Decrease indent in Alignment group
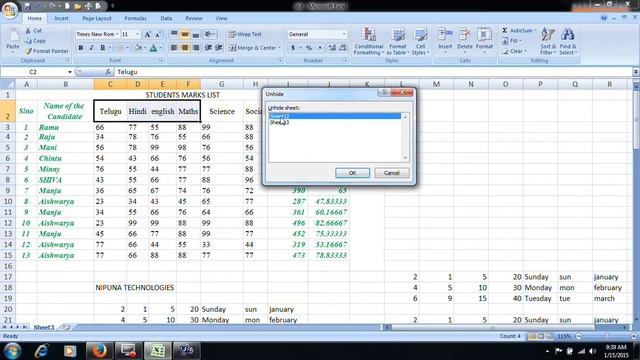Screen dimensions: 640x360 pos(209,48)
